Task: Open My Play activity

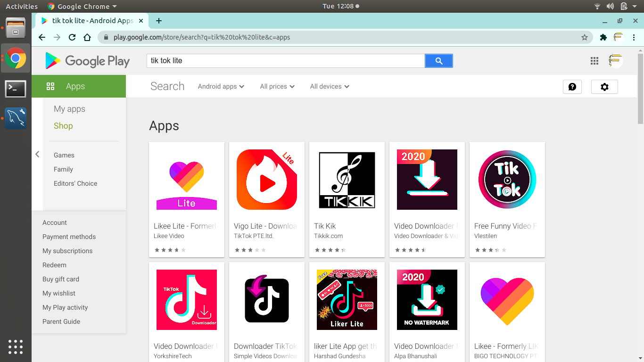Action: tap(65, 307)
